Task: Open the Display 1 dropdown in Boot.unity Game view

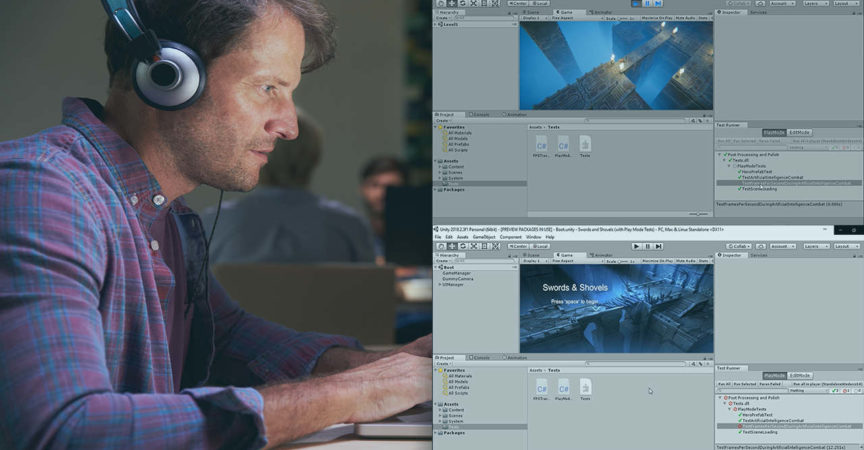Action: coord(535,261)
